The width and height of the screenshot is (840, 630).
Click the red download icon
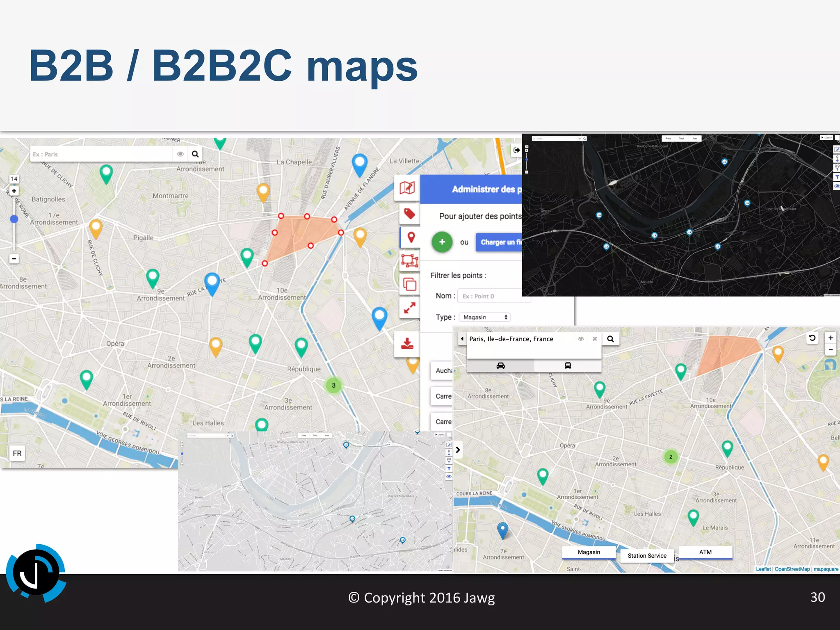coord(407,344)
